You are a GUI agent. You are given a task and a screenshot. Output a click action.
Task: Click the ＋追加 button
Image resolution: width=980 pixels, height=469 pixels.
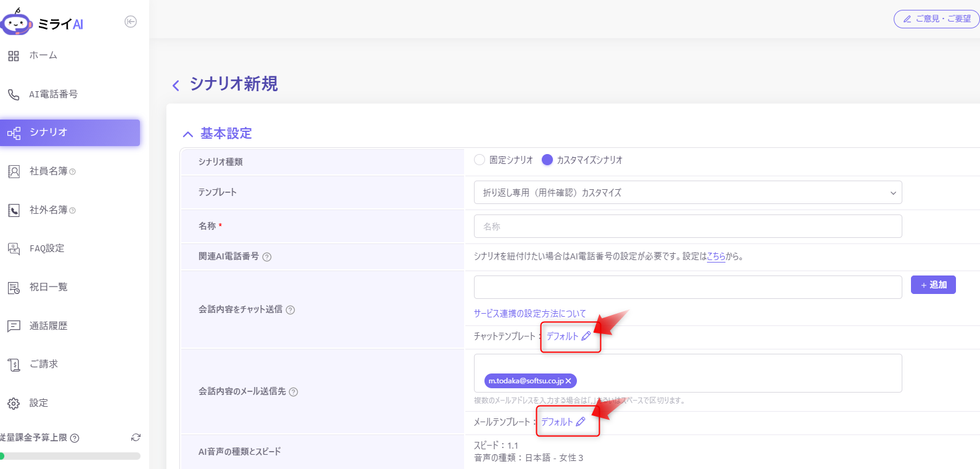coord(933,285)
